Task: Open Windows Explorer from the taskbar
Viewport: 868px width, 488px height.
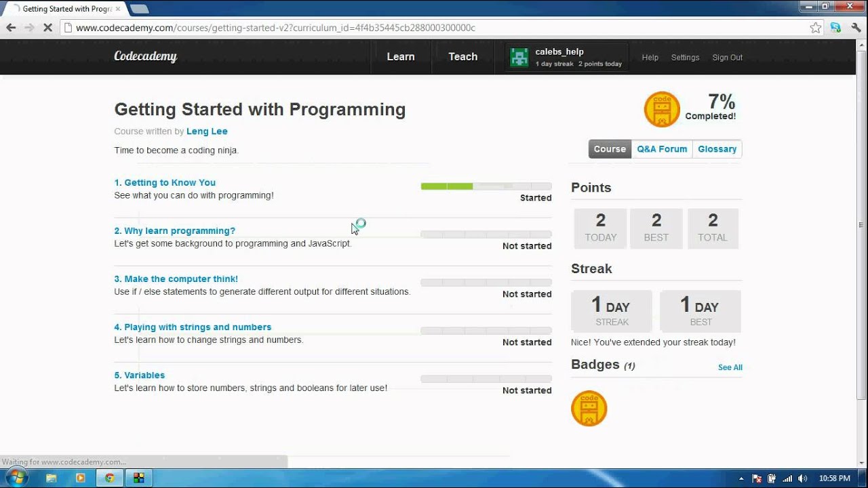Action: point(51,478)
